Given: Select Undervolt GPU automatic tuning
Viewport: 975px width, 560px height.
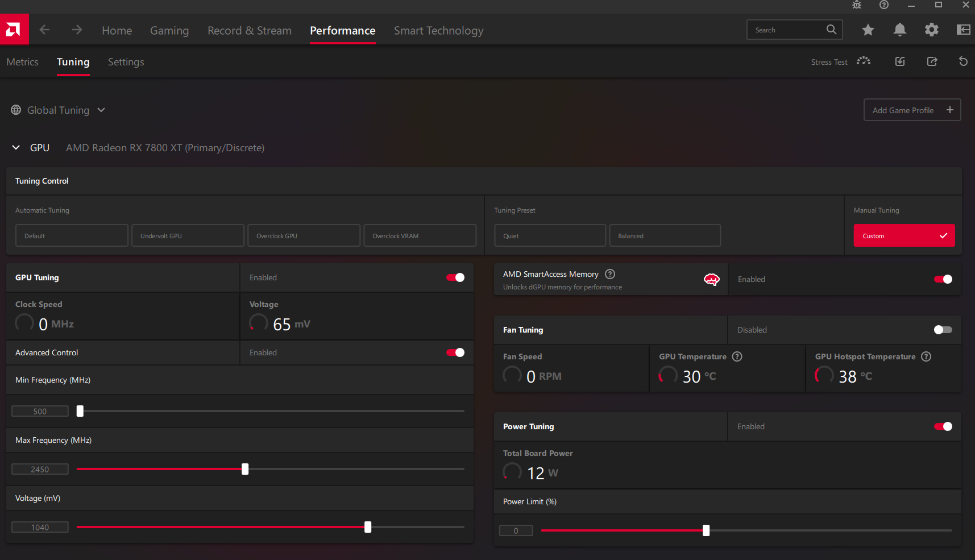Looking at the screenshot, I should pos(188,235).
